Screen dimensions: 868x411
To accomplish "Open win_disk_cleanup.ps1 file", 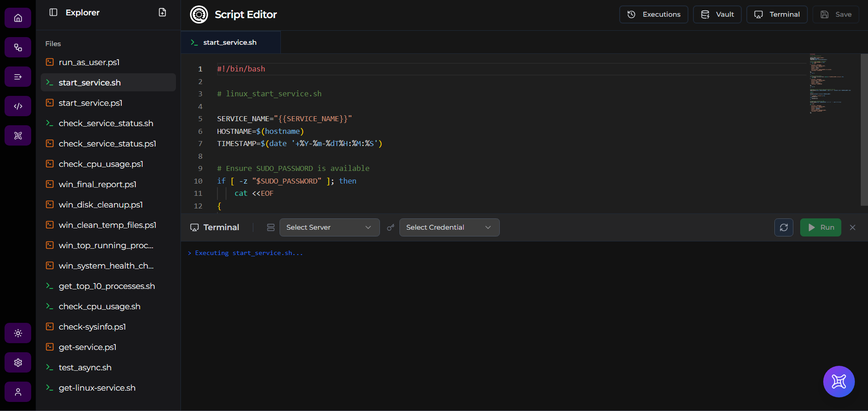I will coord(108,204).
